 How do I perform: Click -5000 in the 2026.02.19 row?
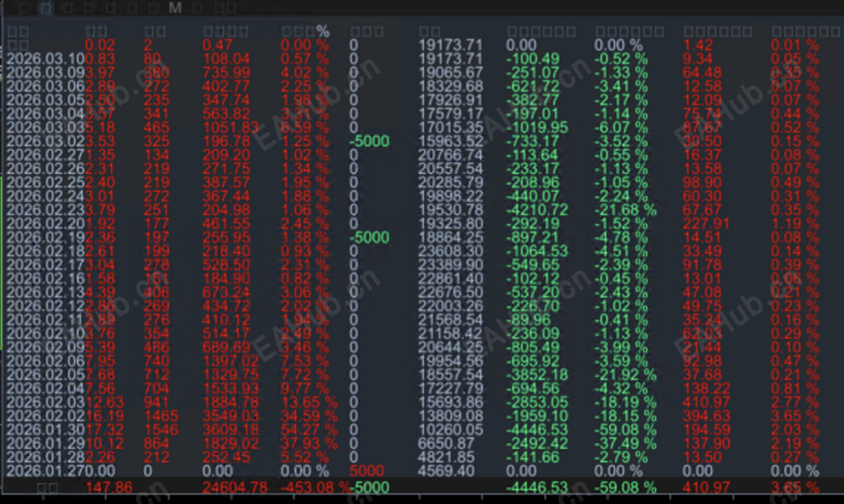pyautogui.click(x=369, y=237)
